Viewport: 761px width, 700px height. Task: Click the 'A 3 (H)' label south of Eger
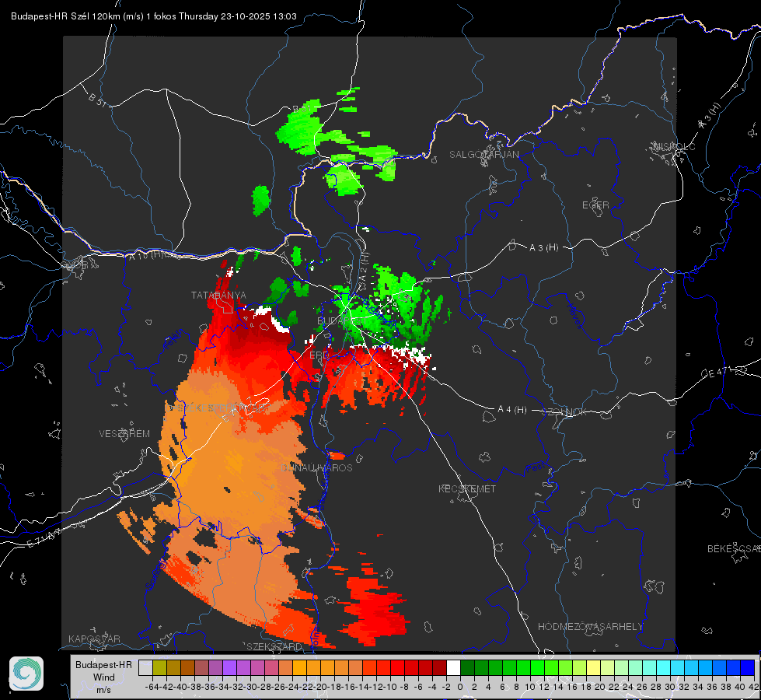(x=543, y=248)
